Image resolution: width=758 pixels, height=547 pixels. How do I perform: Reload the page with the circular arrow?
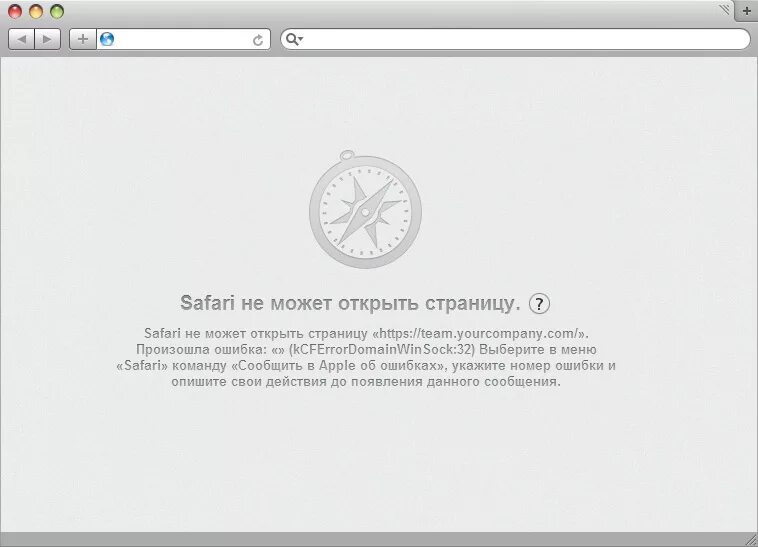click(x=258, y=40)
